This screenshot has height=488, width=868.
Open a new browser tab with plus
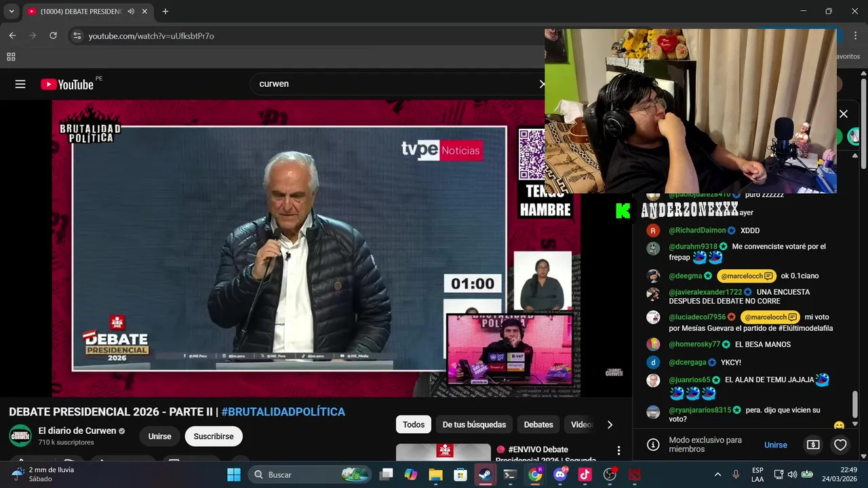pyautogui.click(x=165, y=12)
